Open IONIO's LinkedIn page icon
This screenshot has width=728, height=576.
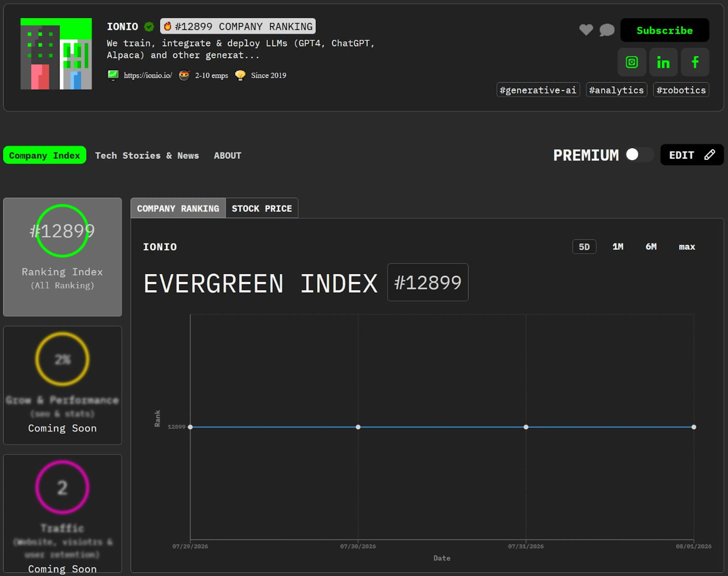[x=663, y=62]
